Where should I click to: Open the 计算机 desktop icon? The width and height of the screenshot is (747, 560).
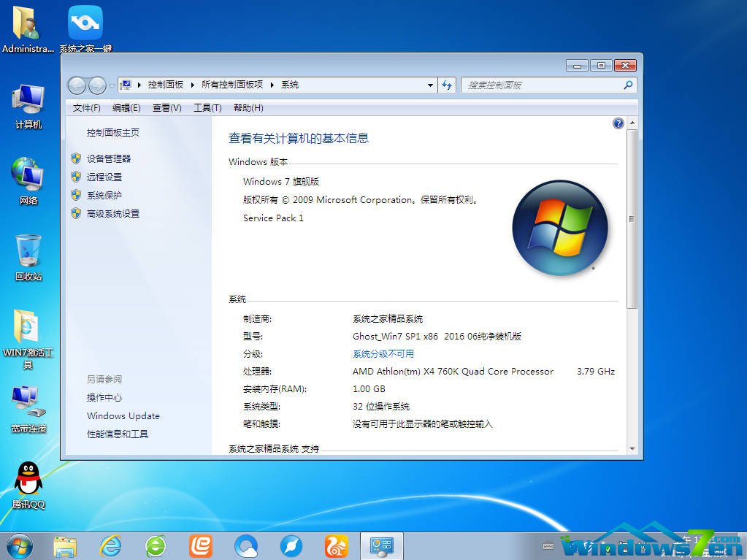tap(28, 102)
